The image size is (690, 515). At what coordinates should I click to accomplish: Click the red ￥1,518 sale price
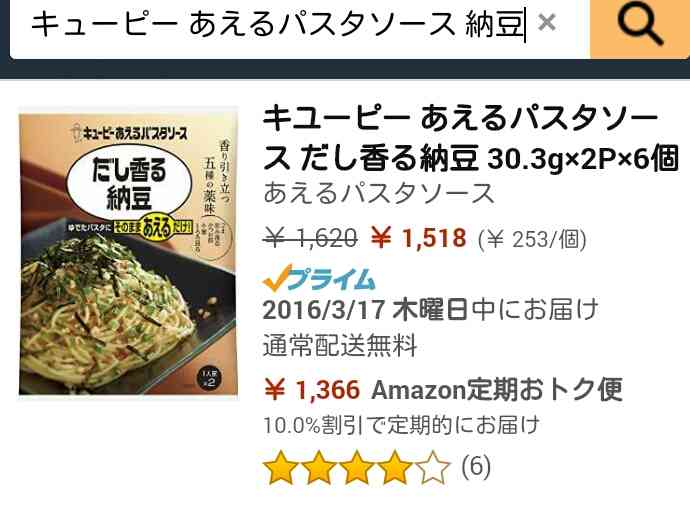pyautogui.click(x=418, y=238)
